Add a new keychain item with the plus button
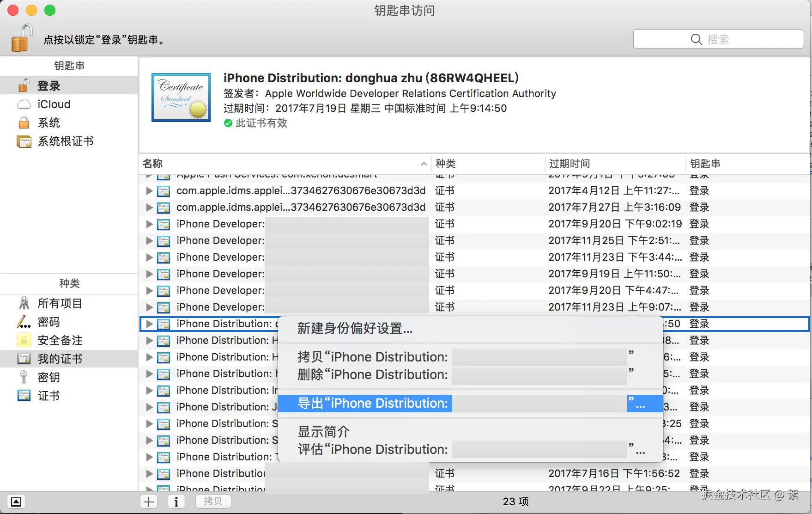Viewport: 812px width, 514px height. click(149, 502)
